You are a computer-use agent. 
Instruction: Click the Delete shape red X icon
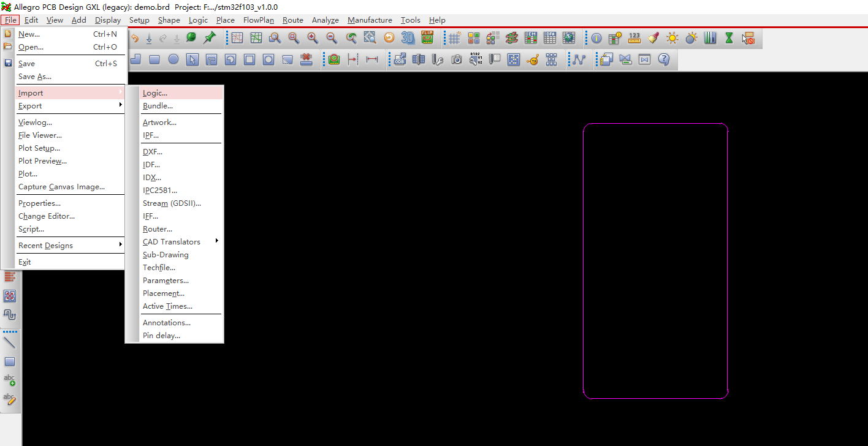306,59
